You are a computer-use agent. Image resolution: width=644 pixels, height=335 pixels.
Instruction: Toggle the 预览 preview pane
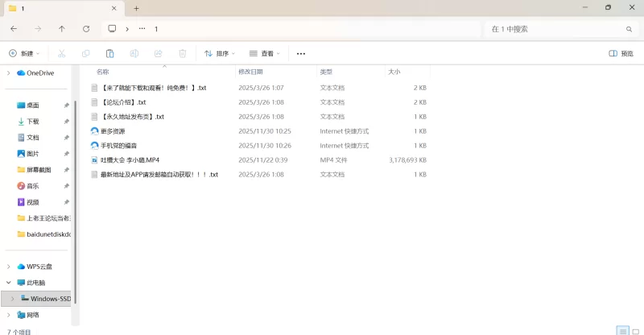tap(621, 53)
